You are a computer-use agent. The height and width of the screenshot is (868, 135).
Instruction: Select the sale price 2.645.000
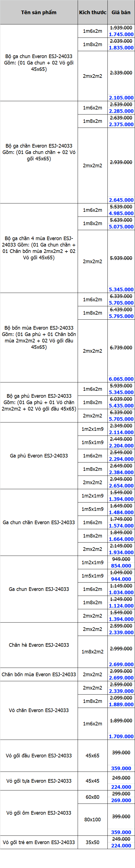(x=121, y=200)
